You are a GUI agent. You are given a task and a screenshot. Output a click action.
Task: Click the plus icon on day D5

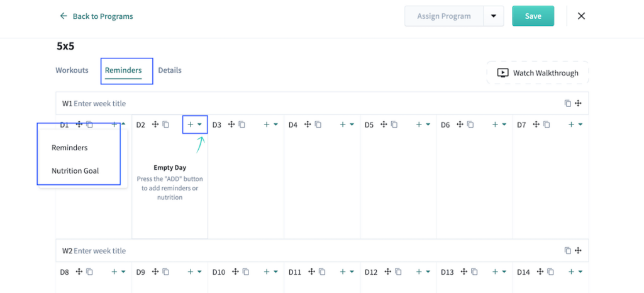pyautogui.click(x=419, y=125)
